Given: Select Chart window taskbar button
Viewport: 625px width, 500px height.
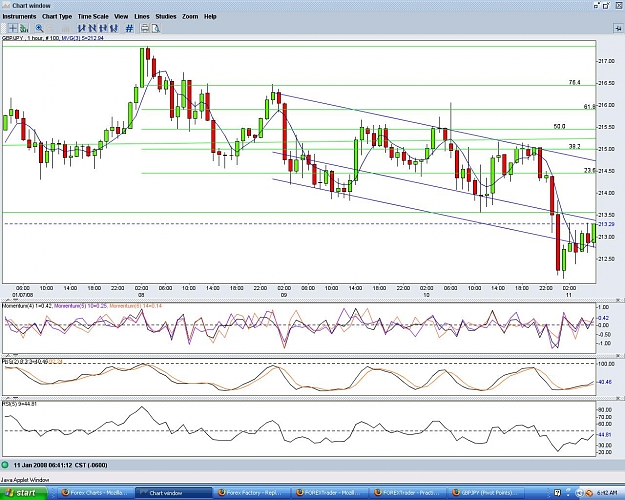Looking at the screenshot, I should tap(173, 493).
